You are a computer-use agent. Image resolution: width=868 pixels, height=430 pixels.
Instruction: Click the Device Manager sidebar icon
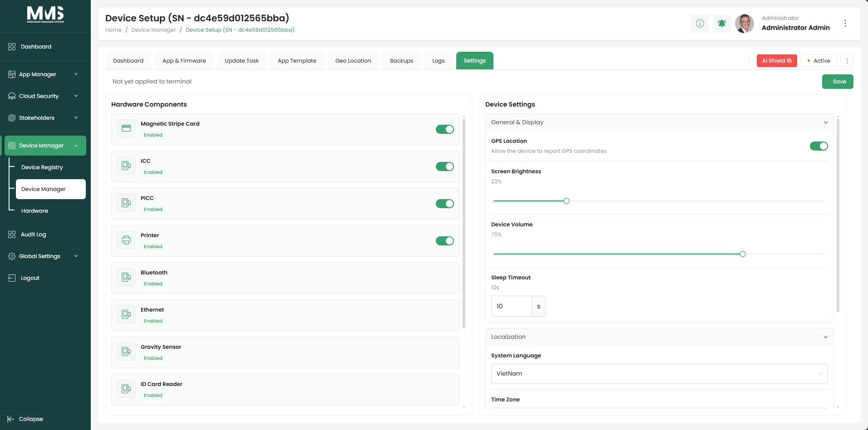point(12,146)
